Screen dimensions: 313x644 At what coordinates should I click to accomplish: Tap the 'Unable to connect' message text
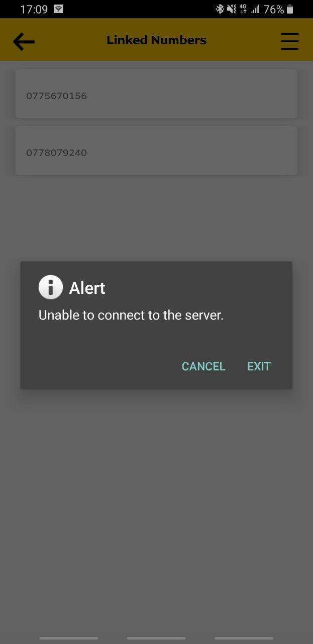click(131, 315)
